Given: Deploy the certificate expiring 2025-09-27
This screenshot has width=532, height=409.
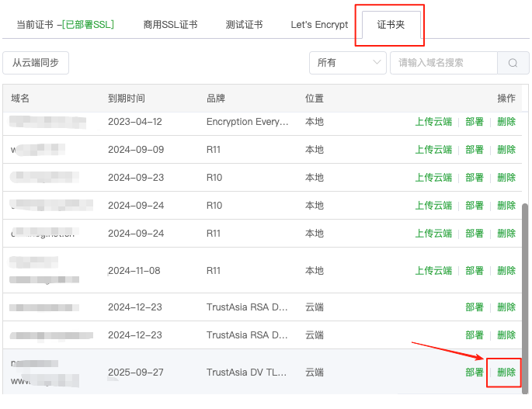Looking at the screenshot, I should (x=475, y=373).
